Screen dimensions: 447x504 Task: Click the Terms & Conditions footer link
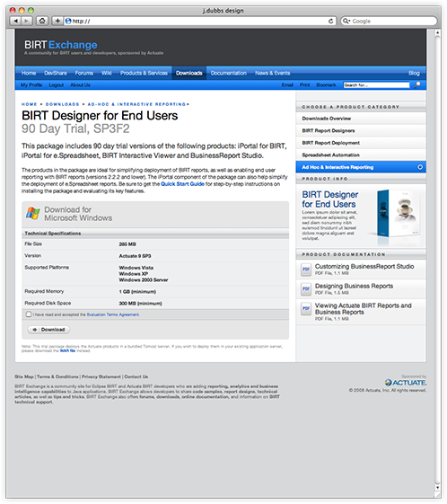click(x=57, y=376)
